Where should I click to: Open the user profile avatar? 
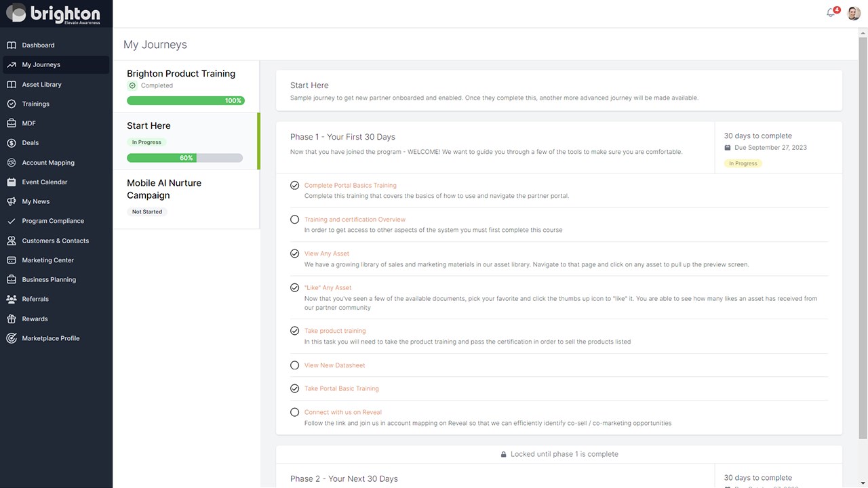854,13
